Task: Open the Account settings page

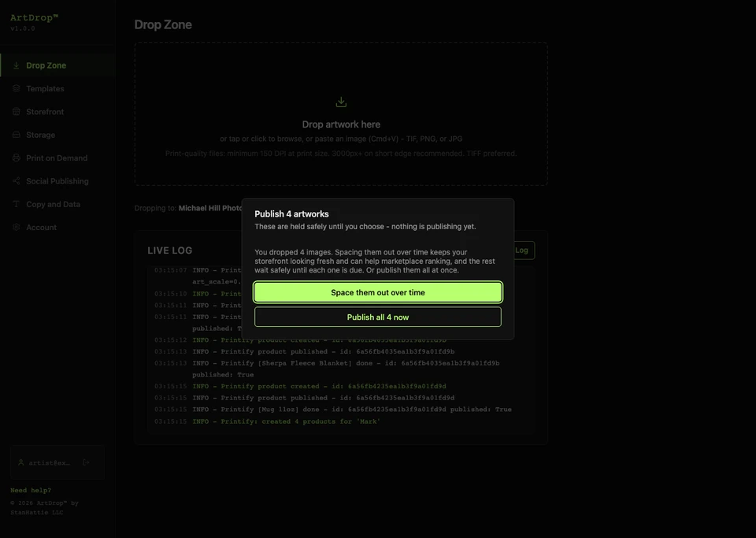Action: pos(57,227)
